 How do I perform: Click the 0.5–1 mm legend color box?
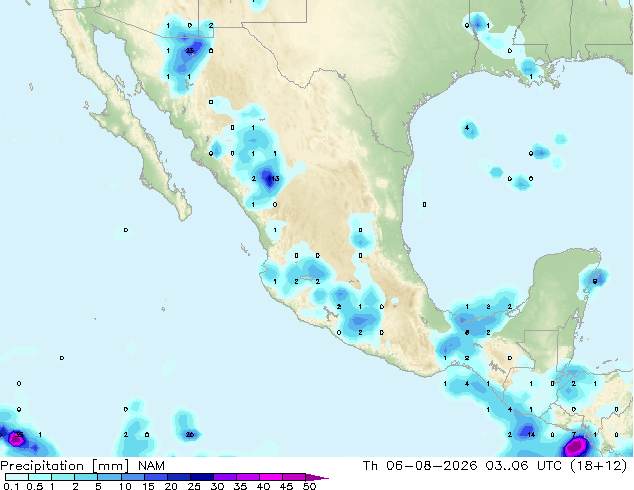(x=40, y=477)
